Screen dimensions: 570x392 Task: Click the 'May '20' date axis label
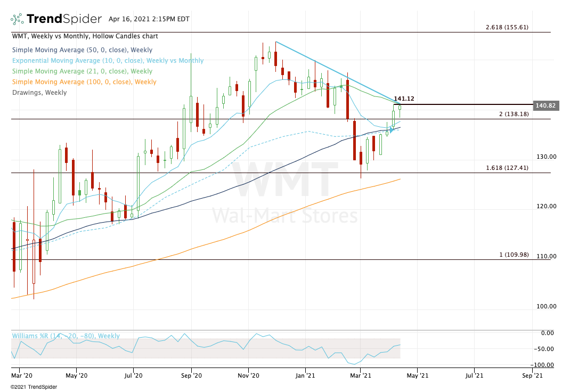point(77,375)
